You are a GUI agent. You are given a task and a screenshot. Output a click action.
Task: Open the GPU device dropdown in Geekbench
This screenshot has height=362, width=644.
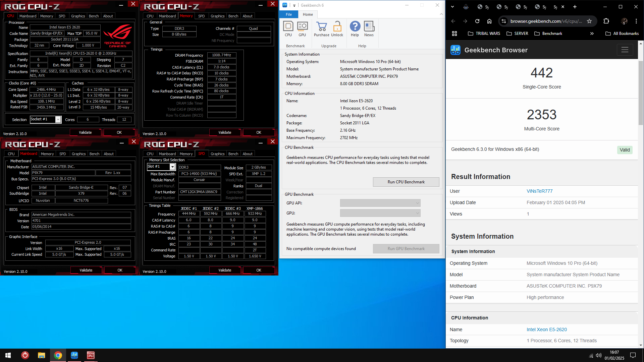coord(380,213)
